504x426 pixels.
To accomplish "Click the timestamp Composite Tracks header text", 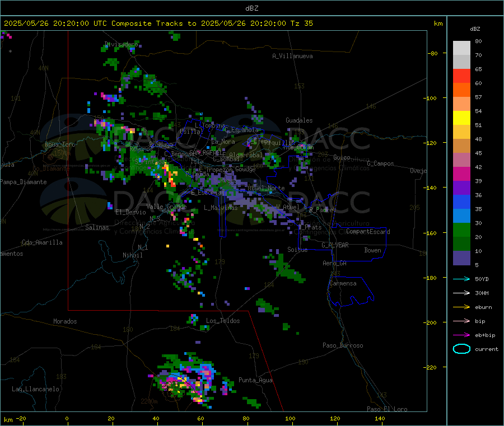I will tap(158, 24).
